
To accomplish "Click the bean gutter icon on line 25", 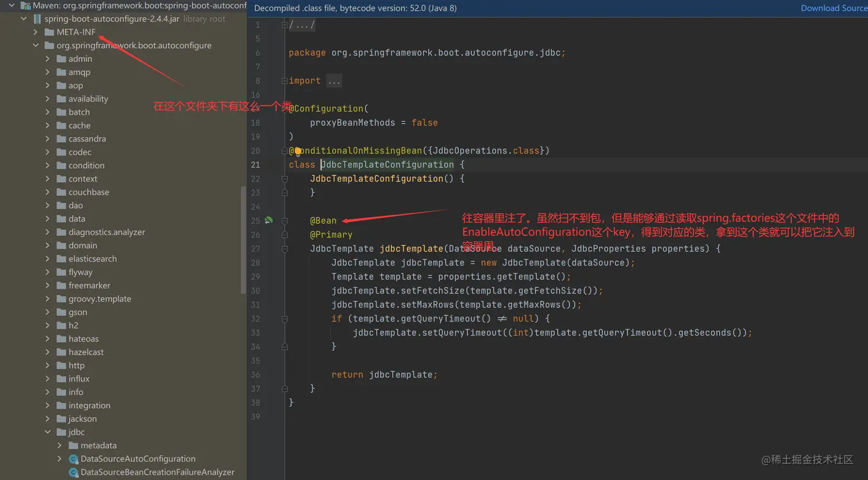I will [x=269, y=220].
